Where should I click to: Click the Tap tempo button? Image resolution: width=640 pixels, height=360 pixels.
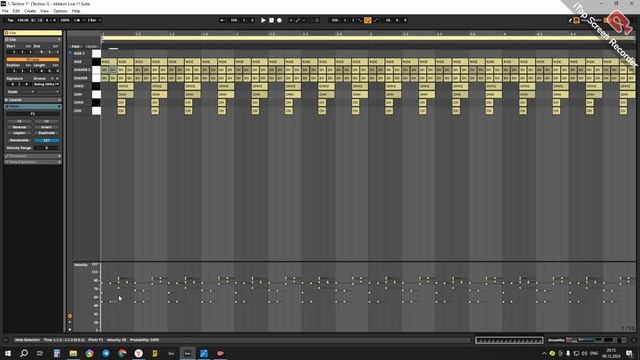pos(10,20)
